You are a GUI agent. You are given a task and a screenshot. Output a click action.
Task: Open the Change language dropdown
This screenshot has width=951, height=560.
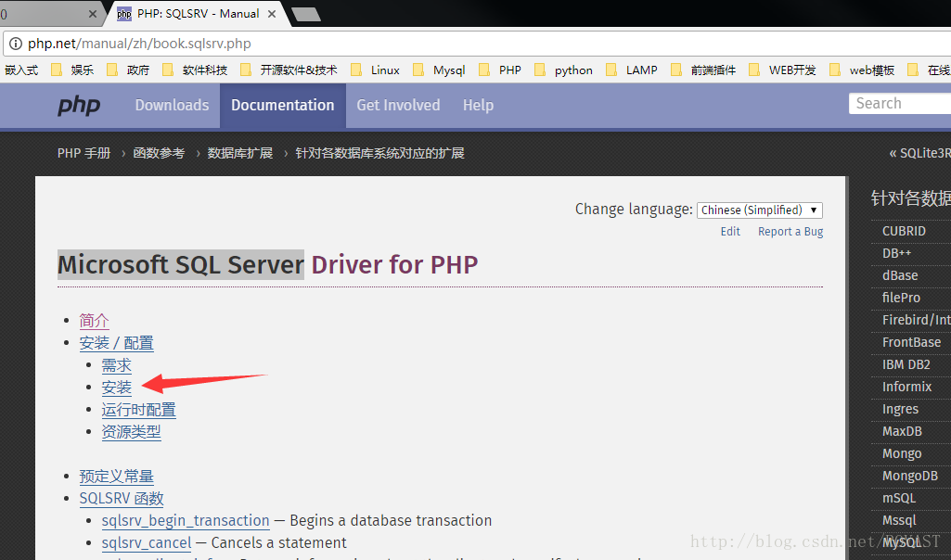pos(760,210)
